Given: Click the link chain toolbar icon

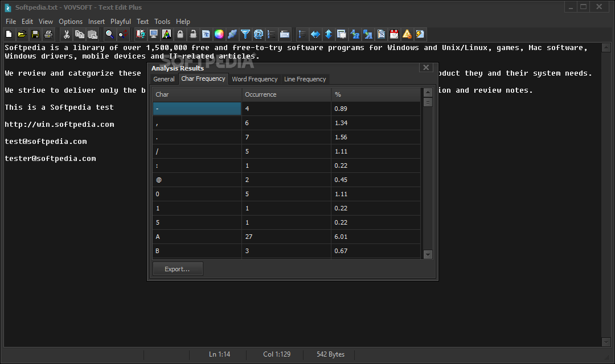Looking at the screenshot, I should (232, 34).
